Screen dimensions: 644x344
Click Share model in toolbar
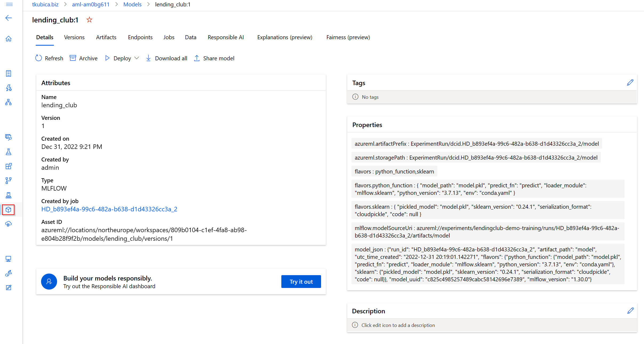(x=214, y=58)
